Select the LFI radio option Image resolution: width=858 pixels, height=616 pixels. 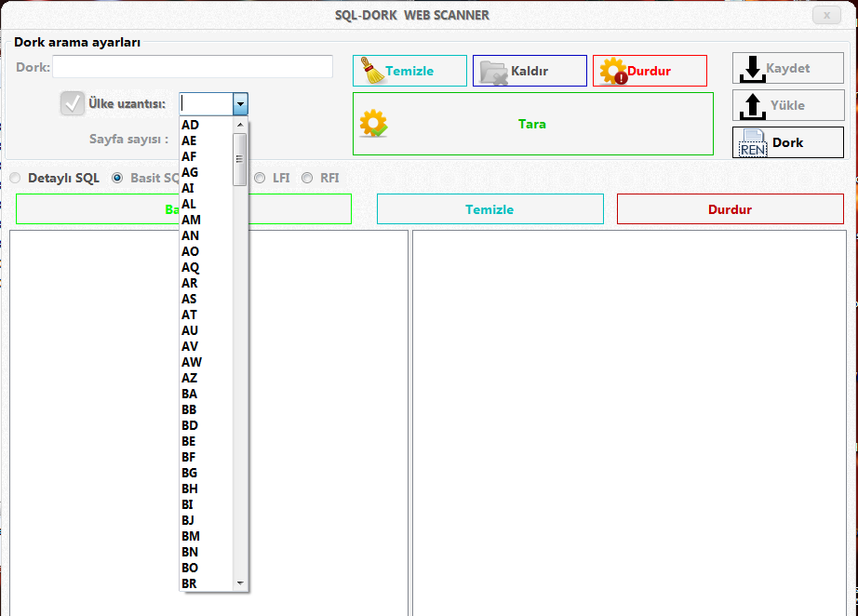(x=260, y=178)
